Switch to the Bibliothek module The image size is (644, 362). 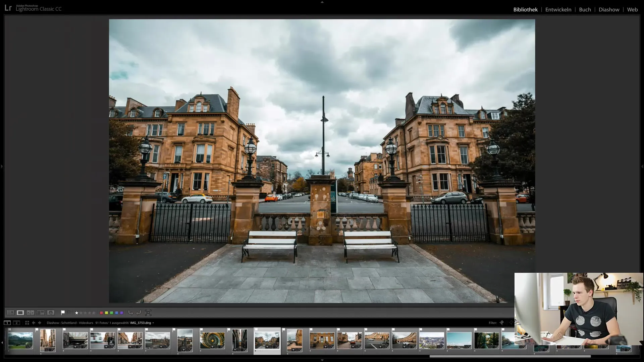tap(525, 9)
